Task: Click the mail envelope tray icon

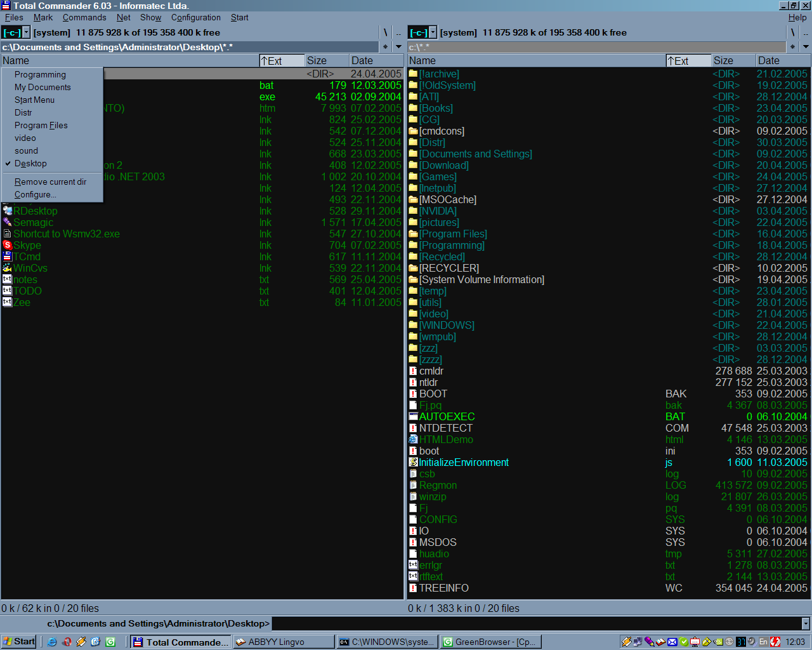Action: point(672,642)
